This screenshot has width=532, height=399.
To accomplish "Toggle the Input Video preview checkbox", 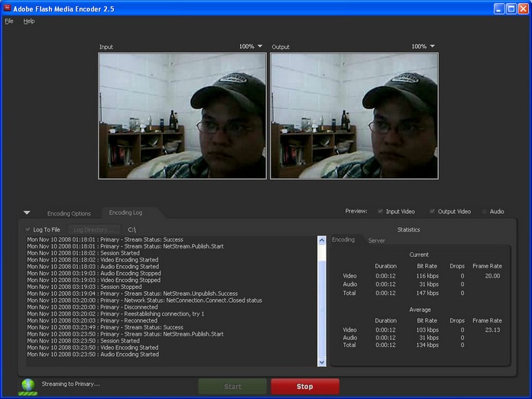I will pyautogui.click(x=381, y=212).
